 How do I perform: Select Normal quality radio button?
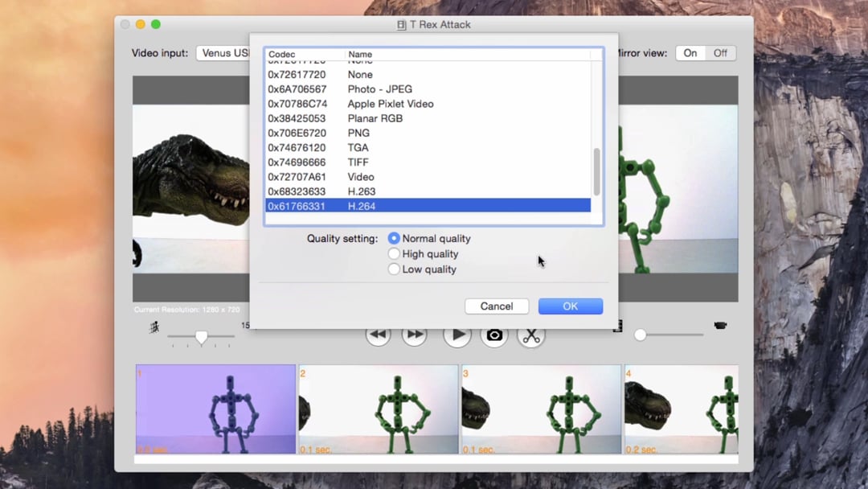point(394,238)
